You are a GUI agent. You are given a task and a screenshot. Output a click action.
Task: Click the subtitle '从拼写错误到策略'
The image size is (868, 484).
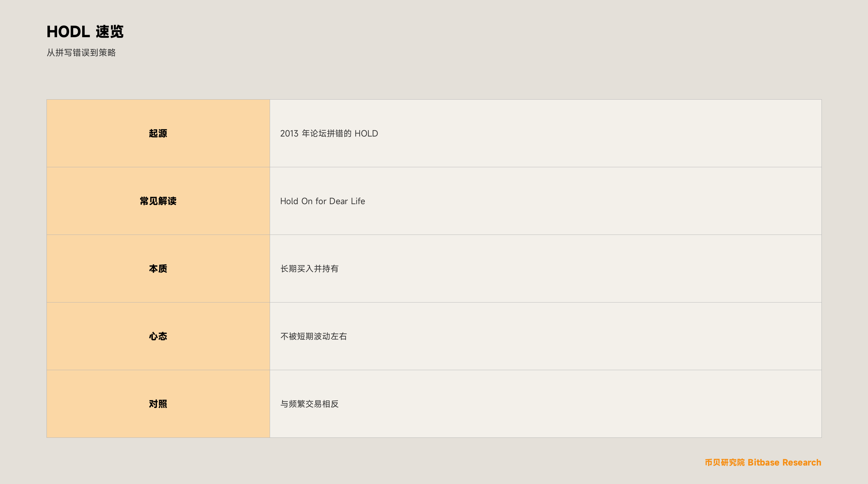click(81, 53)
